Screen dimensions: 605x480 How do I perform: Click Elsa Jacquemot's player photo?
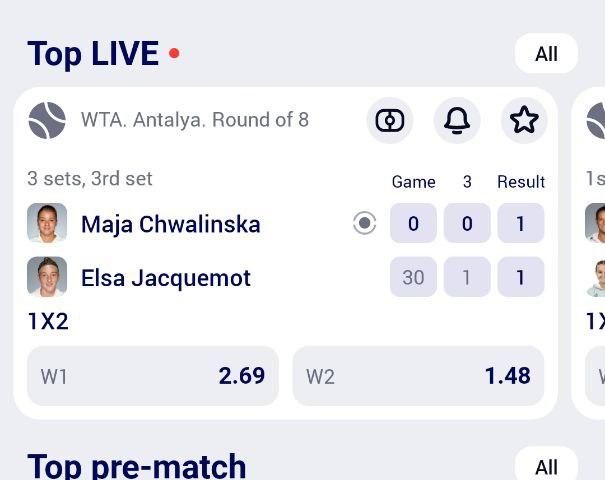click(47, 277)
